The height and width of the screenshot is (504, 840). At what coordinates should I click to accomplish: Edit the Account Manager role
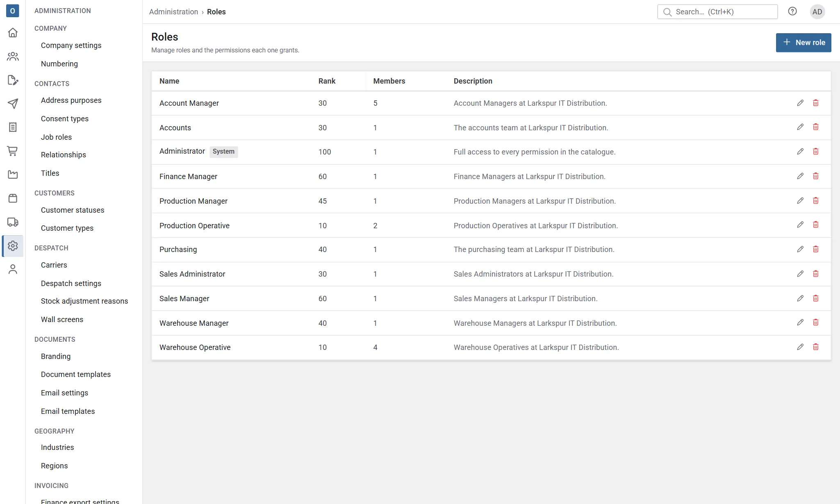click(800, 103)
